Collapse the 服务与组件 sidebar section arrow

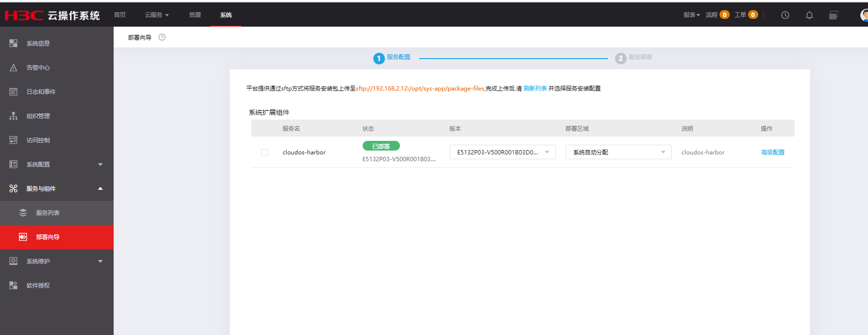click(x=101, y=189)
